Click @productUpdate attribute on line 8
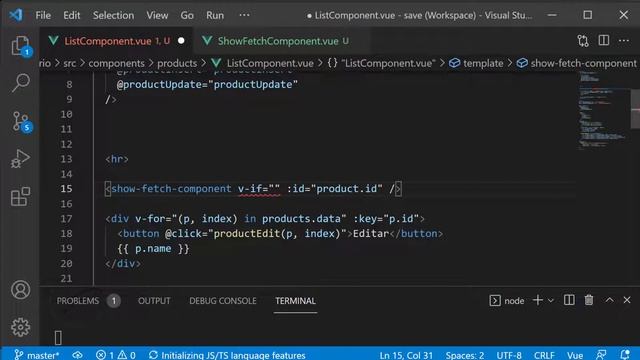 click(159, 84)
